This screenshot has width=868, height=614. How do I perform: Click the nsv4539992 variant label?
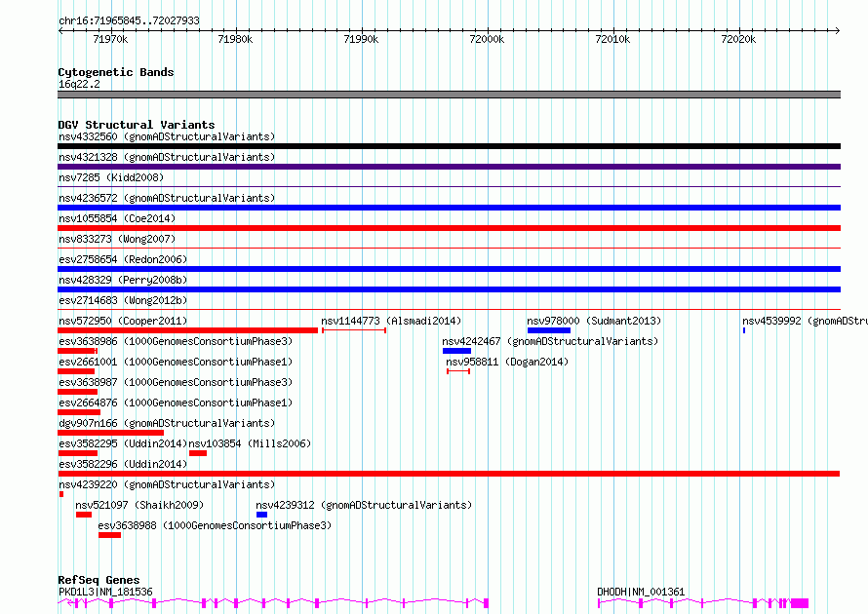pos(804,321)
